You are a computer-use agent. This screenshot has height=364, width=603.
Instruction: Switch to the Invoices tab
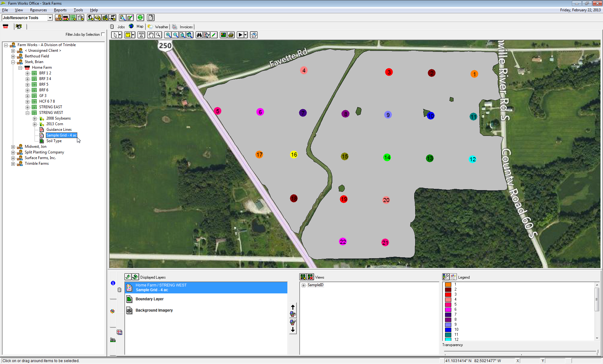pos(183,27)
